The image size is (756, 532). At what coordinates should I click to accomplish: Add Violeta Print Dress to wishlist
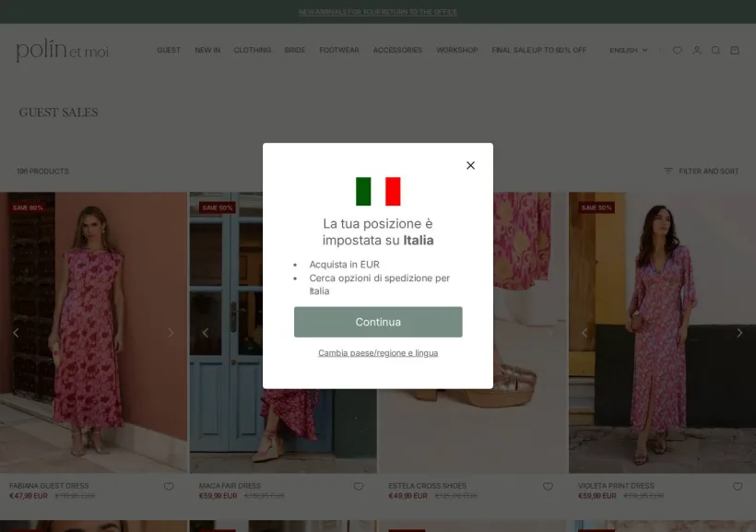[x=738, y=487]
